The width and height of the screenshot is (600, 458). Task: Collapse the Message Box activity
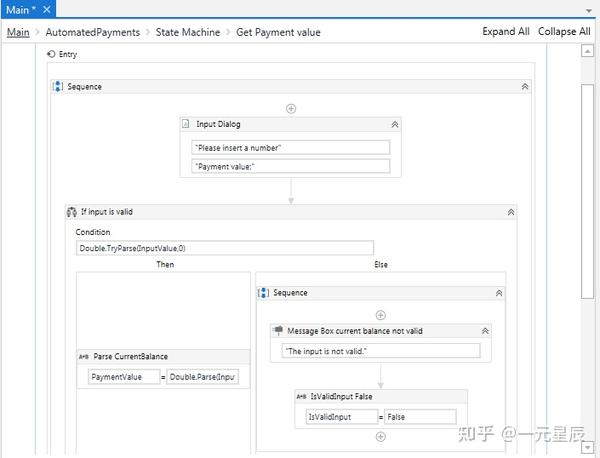tap(486, 330)
